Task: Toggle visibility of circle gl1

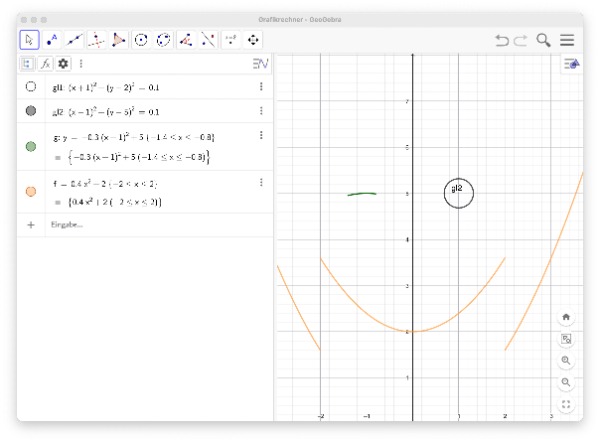Action: 31,87
